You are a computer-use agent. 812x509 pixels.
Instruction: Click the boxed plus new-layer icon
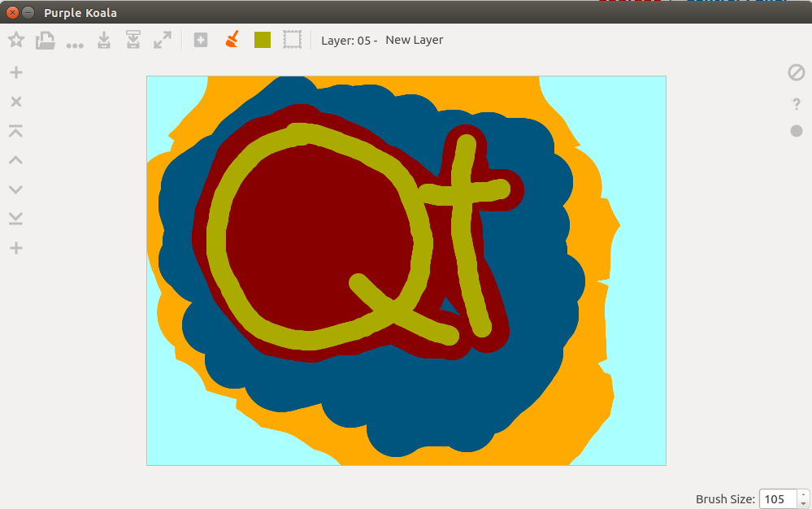pos(201,40)
